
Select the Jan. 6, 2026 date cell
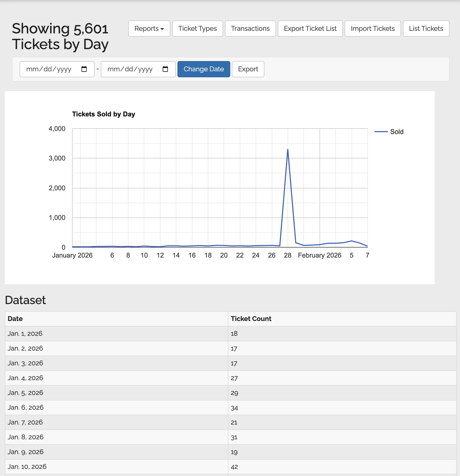[x=116, y=407]
